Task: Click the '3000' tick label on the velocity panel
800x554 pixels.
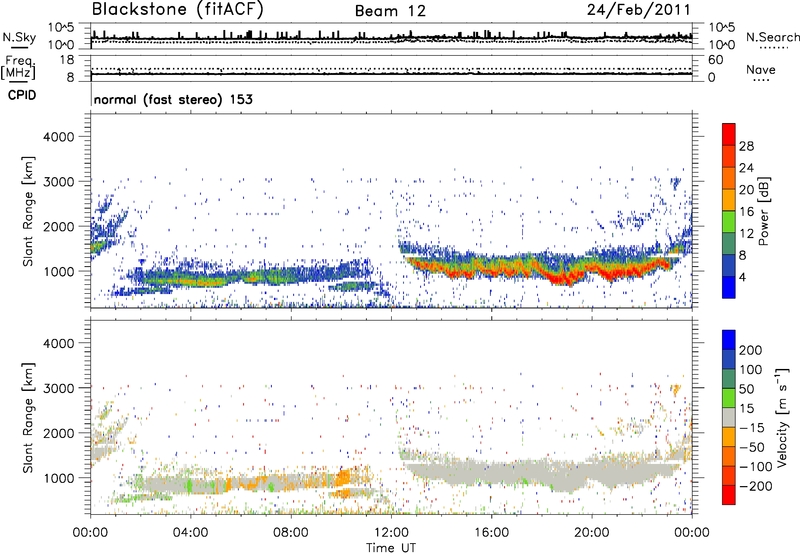Action: click(x=58, y=388)
